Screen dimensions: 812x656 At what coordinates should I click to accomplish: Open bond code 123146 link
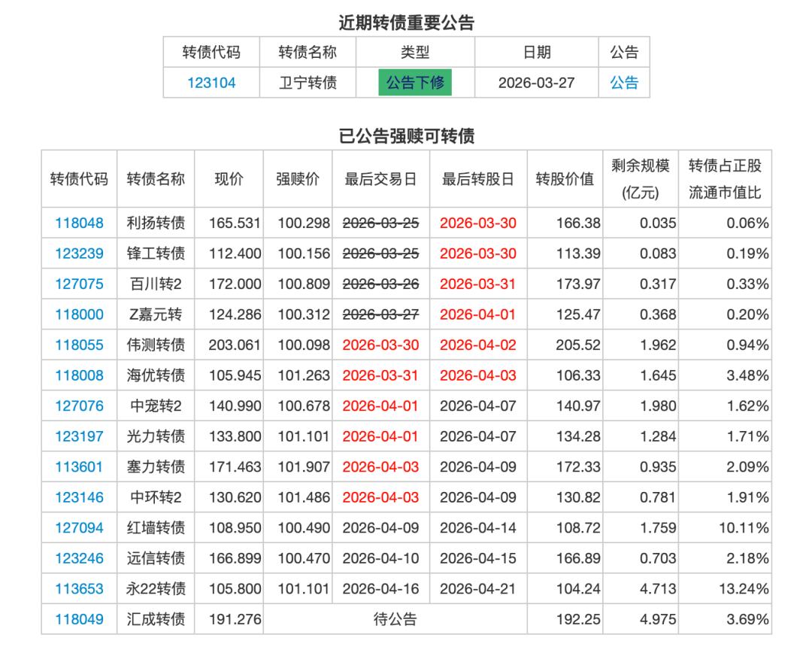click(79, 498)
